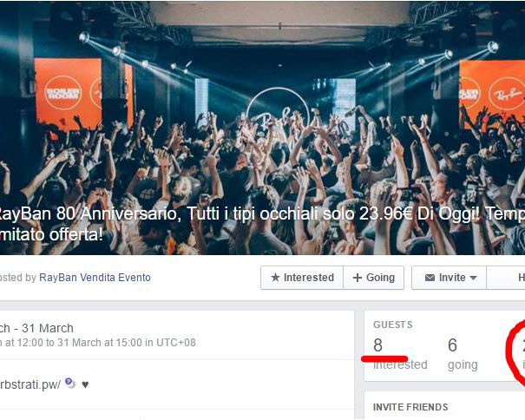Click the envelope icon on Invite button

pos(430,278)
